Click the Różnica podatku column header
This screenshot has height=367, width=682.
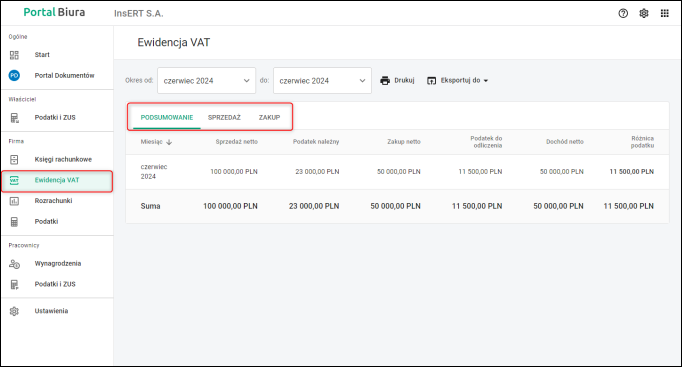pos(642,142)
